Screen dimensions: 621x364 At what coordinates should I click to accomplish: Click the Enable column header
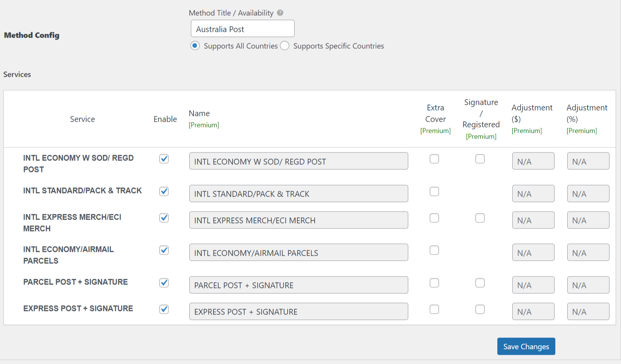coord(165,119)
